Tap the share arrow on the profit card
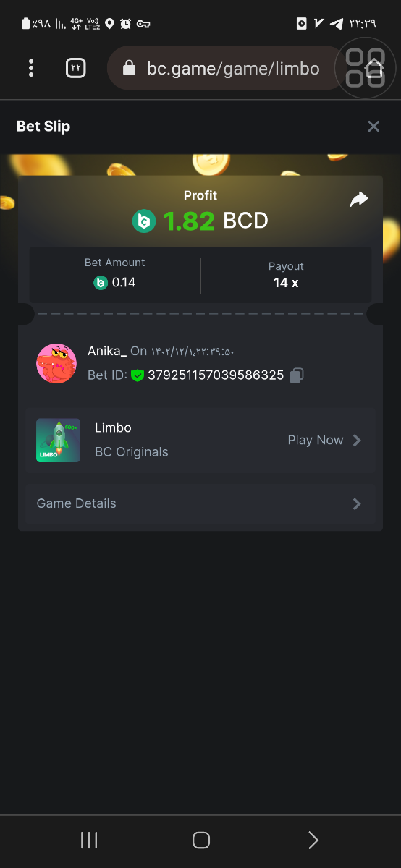The image size is (401, 868). (x=359, y=200)
